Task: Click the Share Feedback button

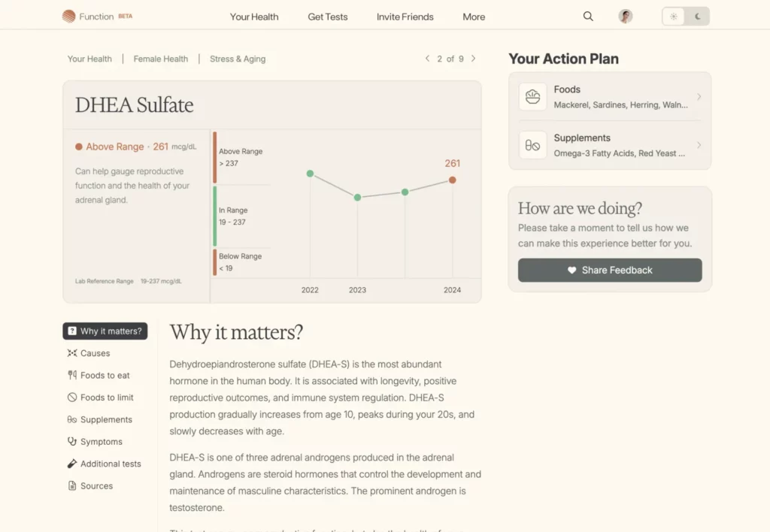Action: point(610,271)
